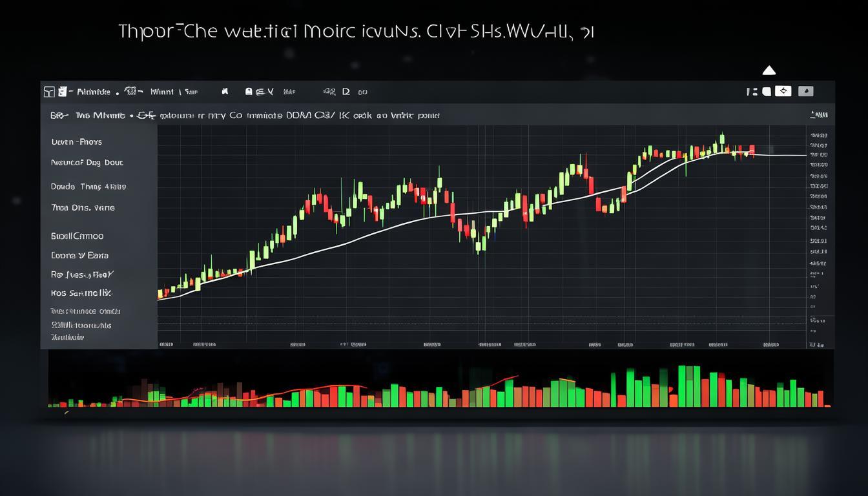Click the tallest green volume bar
868x496 pixels.
tap(681, 386)
